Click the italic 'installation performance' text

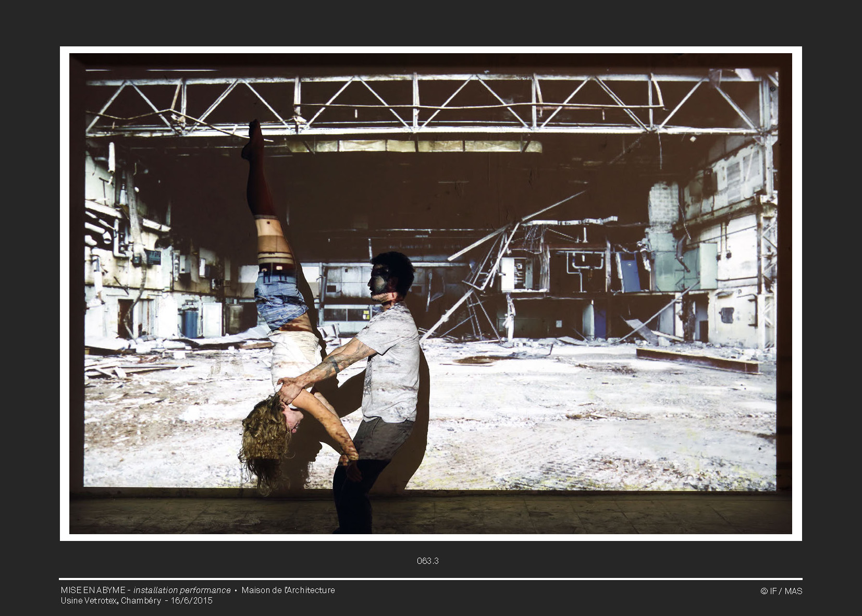(182, 590)
